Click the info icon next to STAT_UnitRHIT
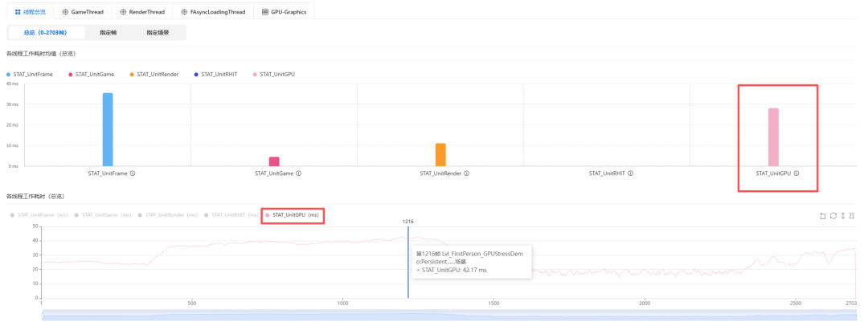 (x=631, y=173)
